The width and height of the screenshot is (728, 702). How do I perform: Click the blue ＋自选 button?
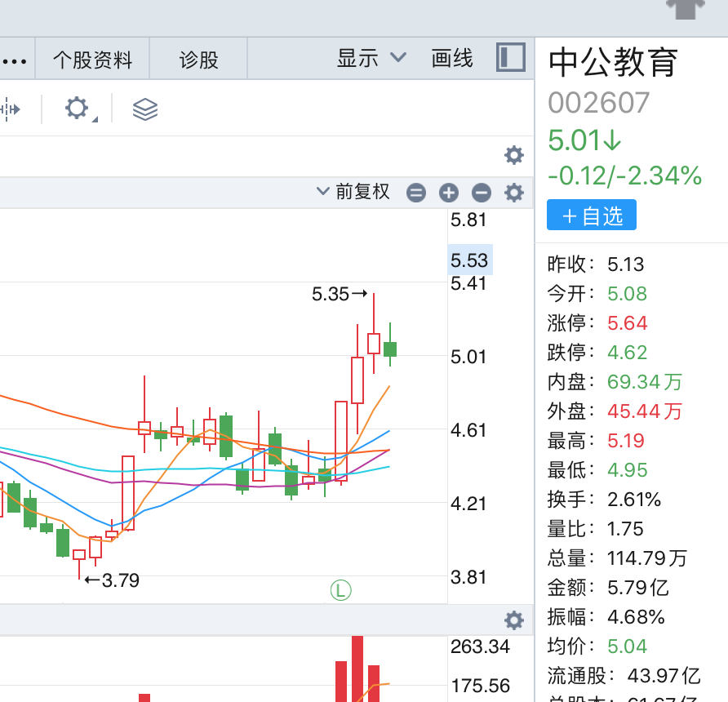point(592,215)
